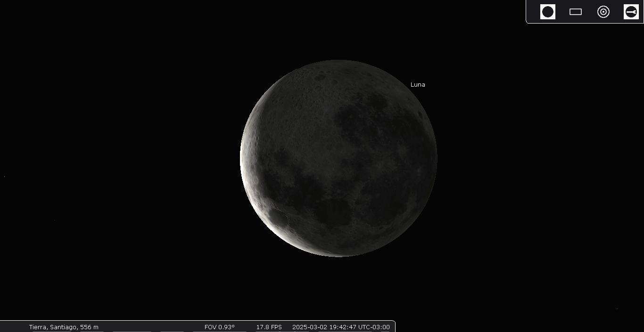Open the Oculars wrench configuration icon
Image resolution: width=644 pixels, height=332 pixels.
[x=631, y=12]
